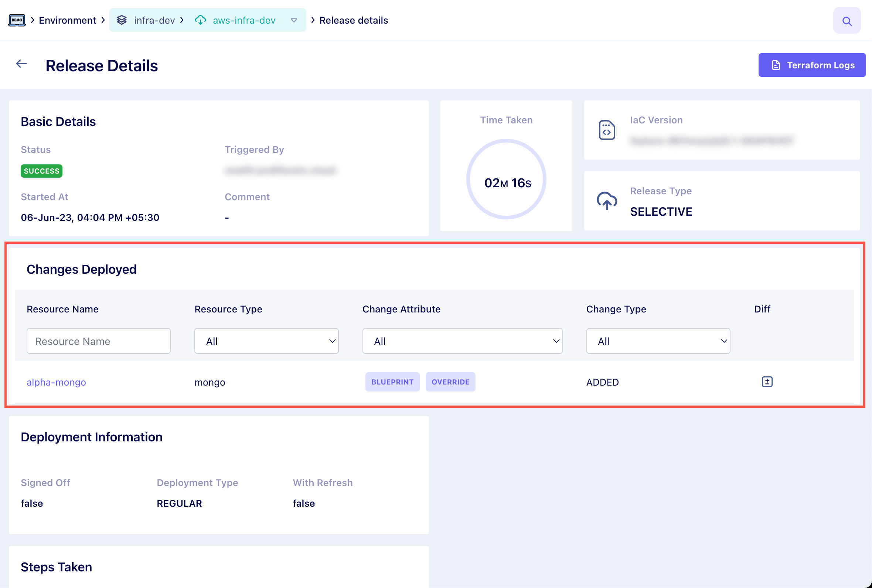Open Terraform Logs button

click(x=812, y=65)
